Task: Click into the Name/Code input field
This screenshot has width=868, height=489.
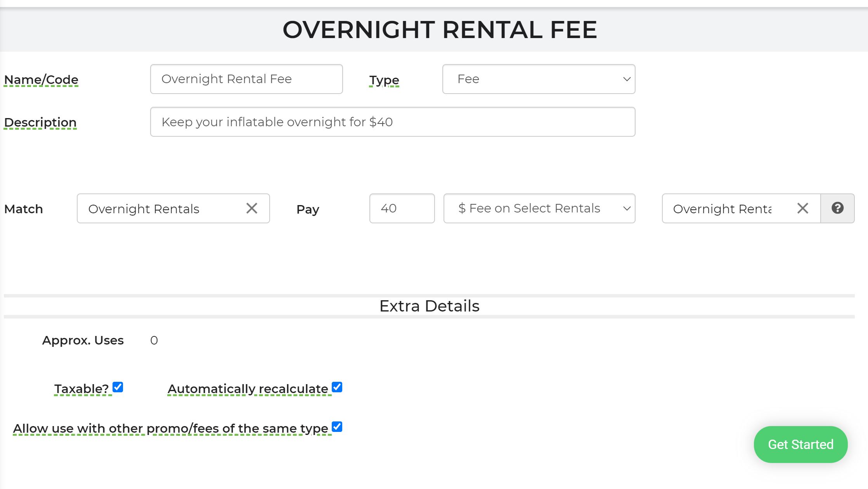Action: coord(246,79)
